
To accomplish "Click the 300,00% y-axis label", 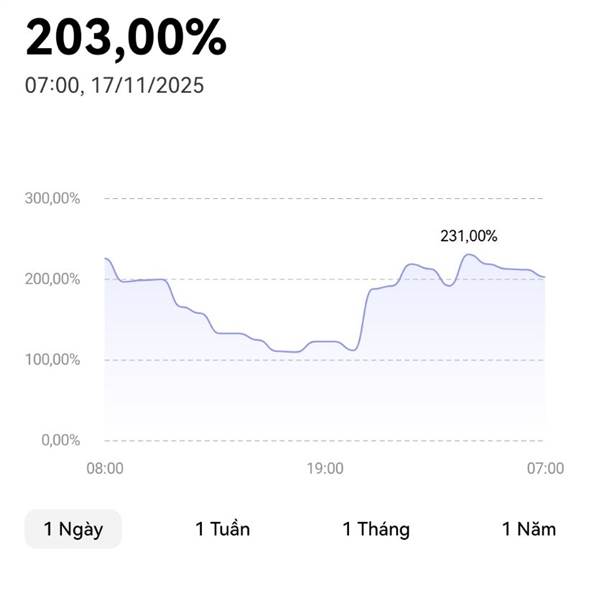I will [x=52, y=198].
